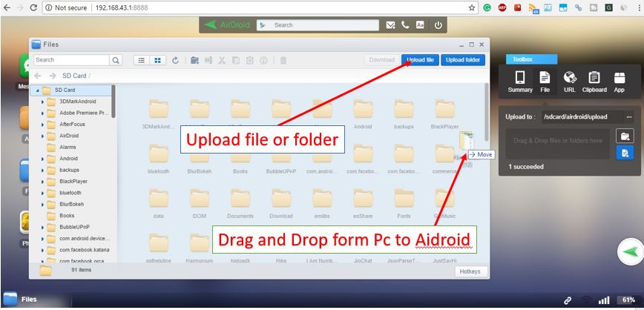This screenshot has height=310, width=644.
Task: Expand the bluetooth tree node
Action: tap(43, 193)
